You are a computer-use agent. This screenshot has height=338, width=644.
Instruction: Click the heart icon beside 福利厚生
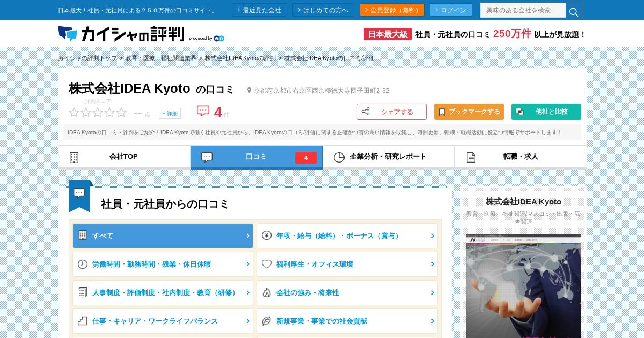[x=267, y=264]
